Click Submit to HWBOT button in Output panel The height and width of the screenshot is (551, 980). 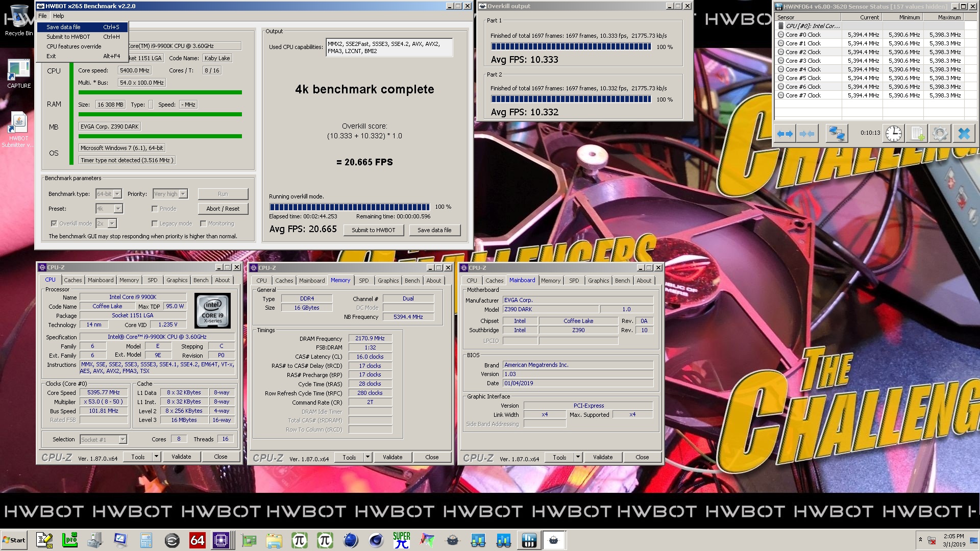pos(374,230)
